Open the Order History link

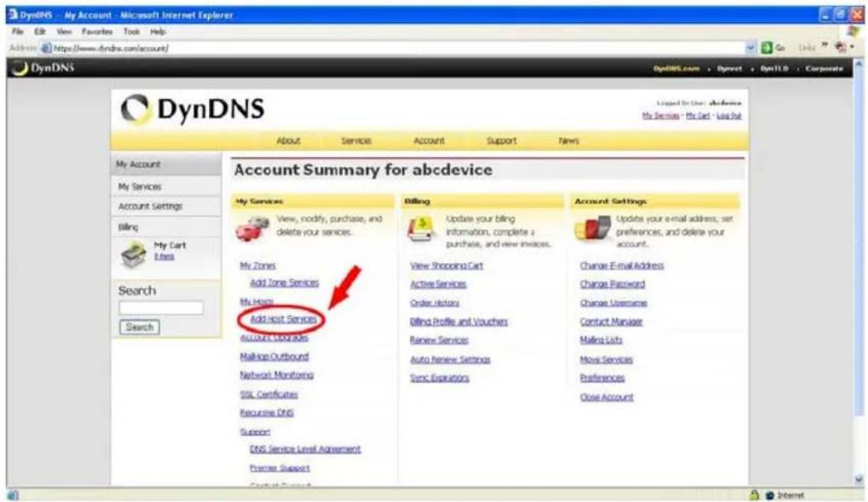[x=435, y=303]
